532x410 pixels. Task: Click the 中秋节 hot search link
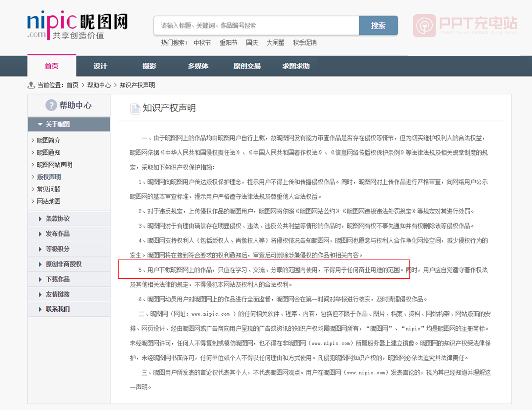point(202,43)
